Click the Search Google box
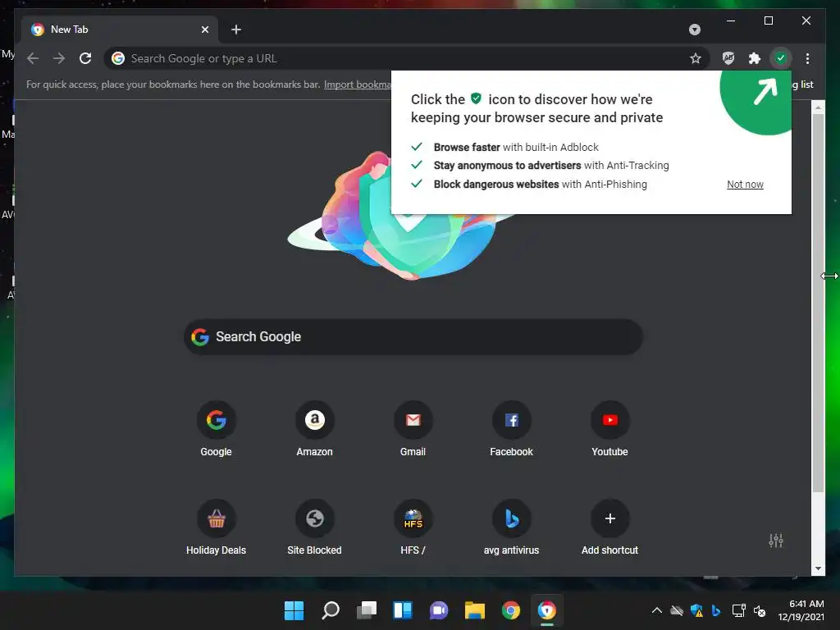 pos(413,337)
